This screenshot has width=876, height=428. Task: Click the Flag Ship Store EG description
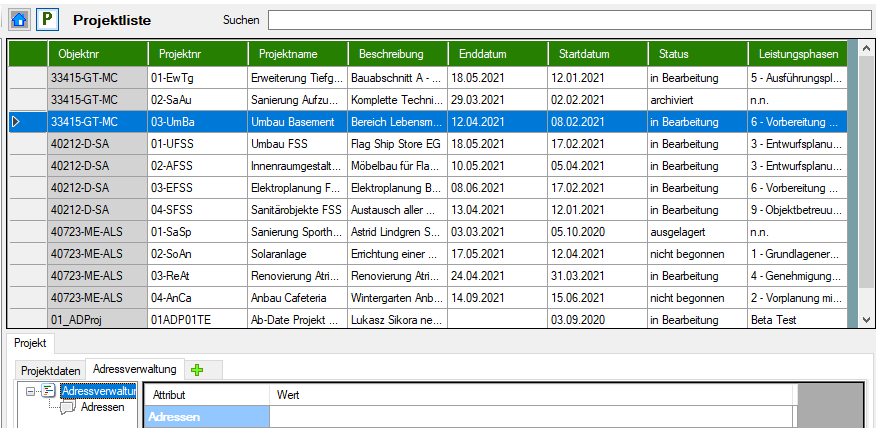[x=398, y=144]
